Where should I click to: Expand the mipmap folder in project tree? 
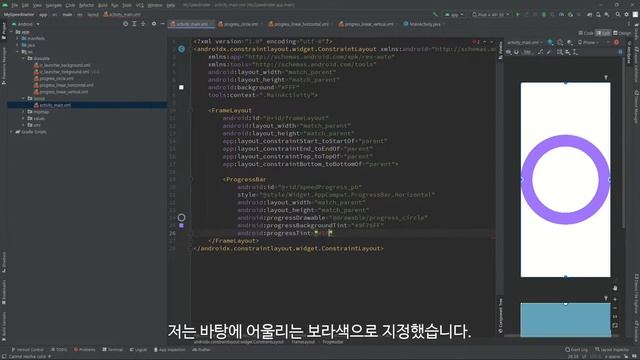click(24, 111)
